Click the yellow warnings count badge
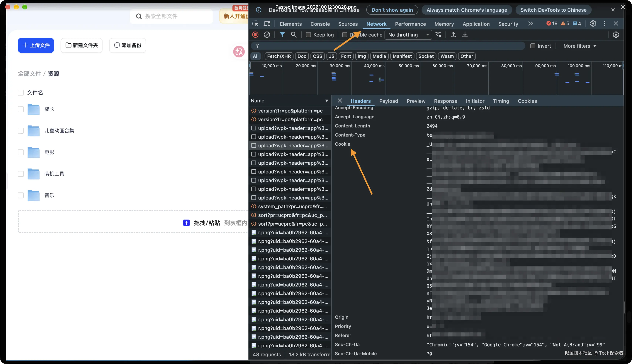This screenshot has height=364, width=632. click(x=565, y=23)
